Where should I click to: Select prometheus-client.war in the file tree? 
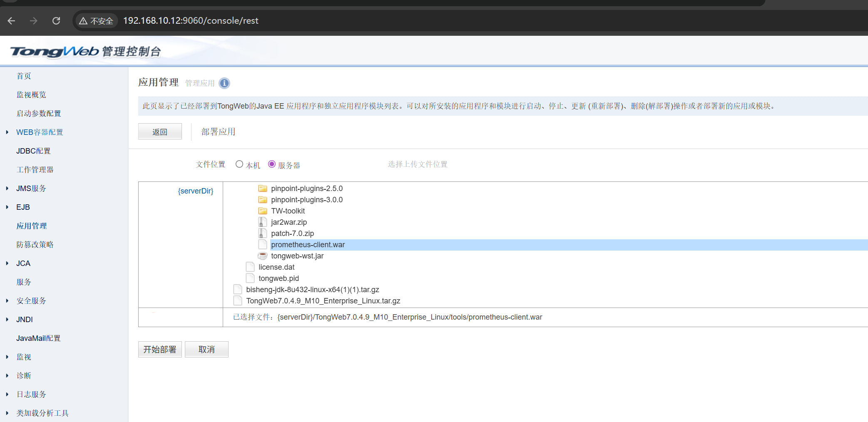tap(308, 245)
